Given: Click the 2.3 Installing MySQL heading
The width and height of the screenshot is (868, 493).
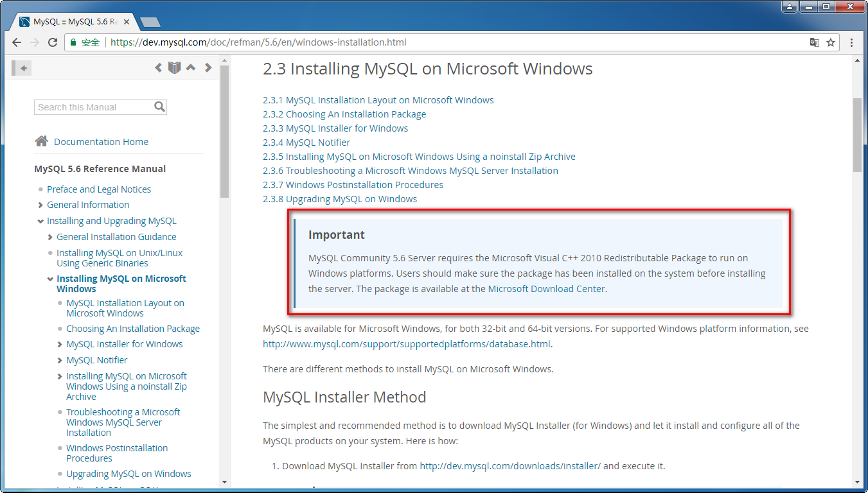Looking at the screenshot, I should (x=427, y=69).
